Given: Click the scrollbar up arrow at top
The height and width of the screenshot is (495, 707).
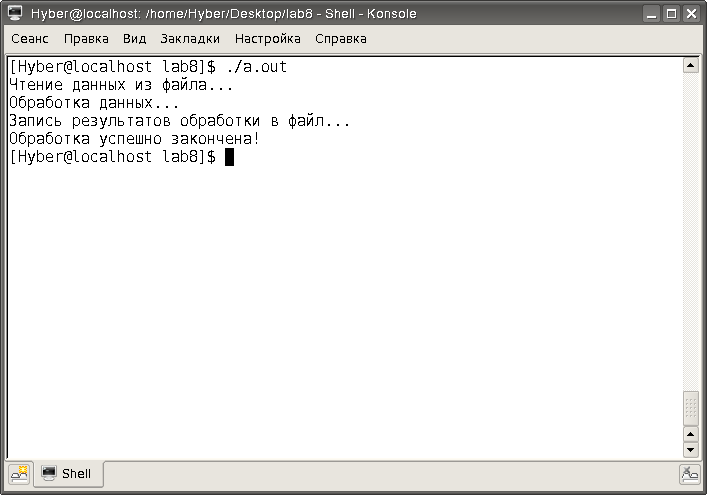Looking at the screenshot, I should (690, 65).
